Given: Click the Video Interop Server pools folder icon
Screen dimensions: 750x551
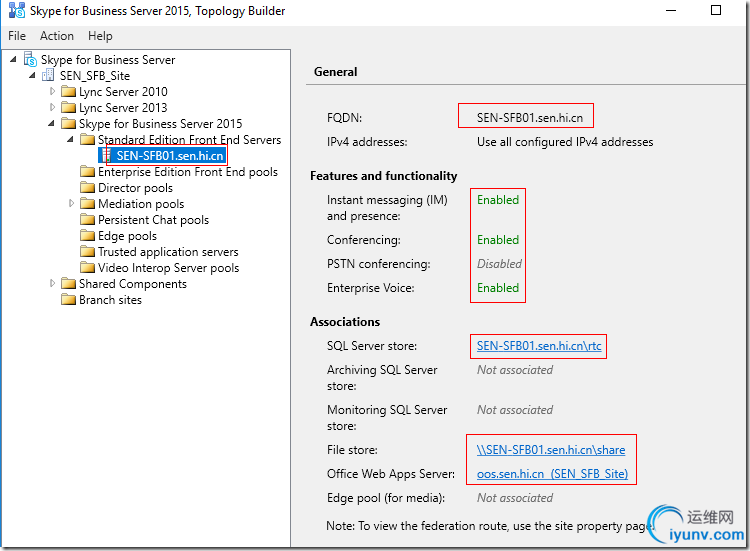Looking at the screenshot, I should 88,267.
